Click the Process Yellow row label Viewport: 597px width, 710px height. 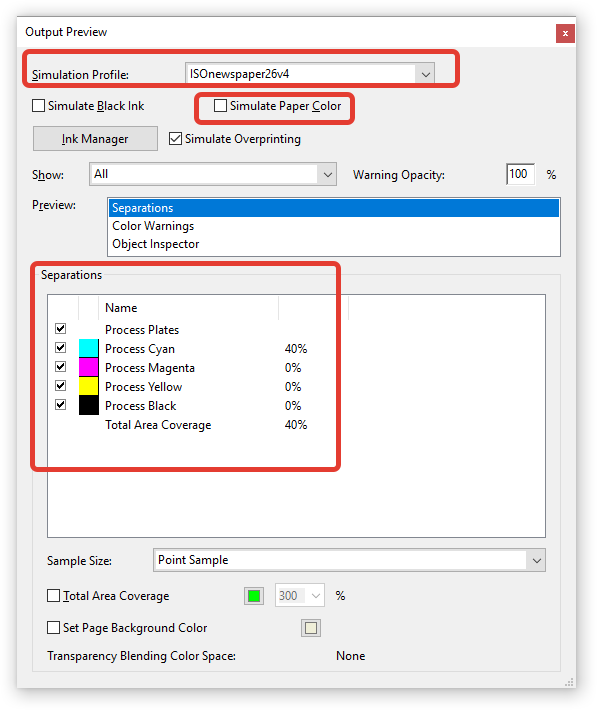pos(144,387)
